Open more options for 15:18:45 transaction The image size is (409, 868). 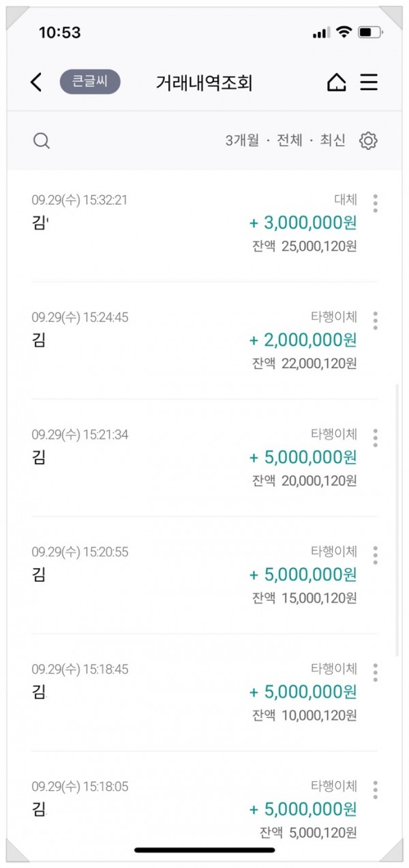(376, 672)
